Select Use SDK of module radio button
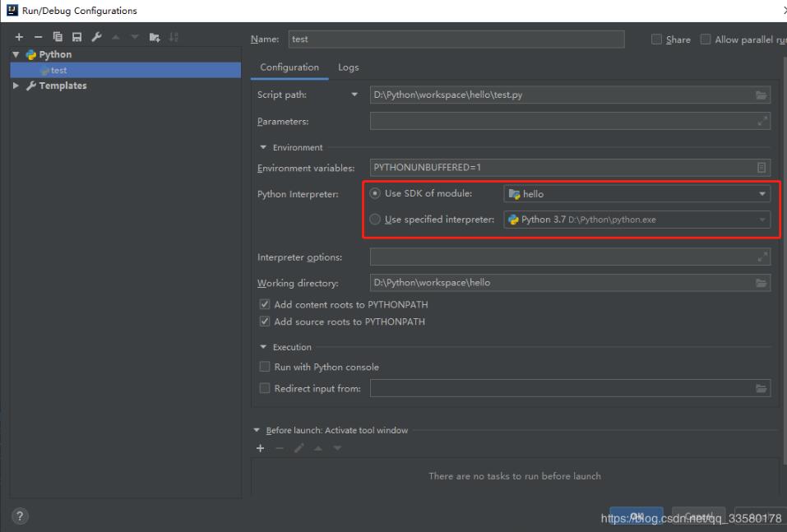Image resolution: width=787 pixels, height=532 pixels. (x=375, y=193)
